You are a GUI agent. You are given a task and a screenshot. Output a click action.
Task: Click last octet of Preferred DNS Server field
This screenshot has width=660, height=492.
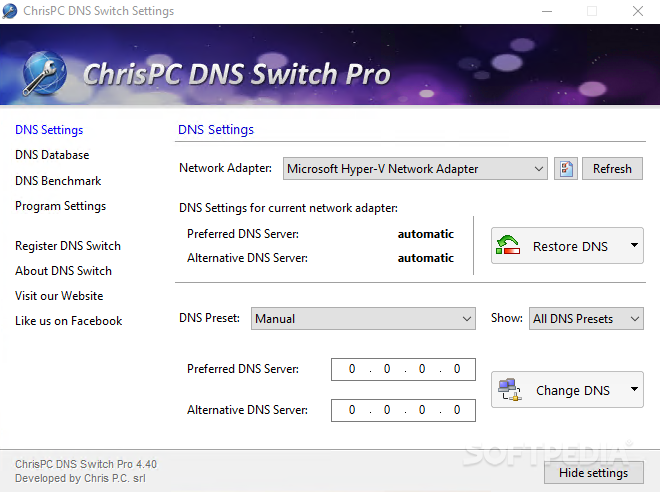[x=457, y=369]
